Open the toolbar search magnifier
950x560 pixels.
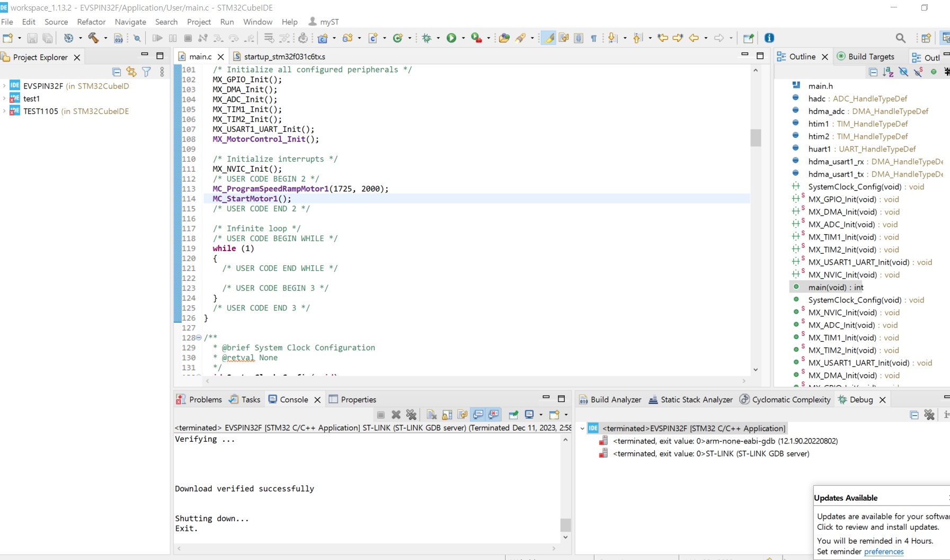coord(900,38)
